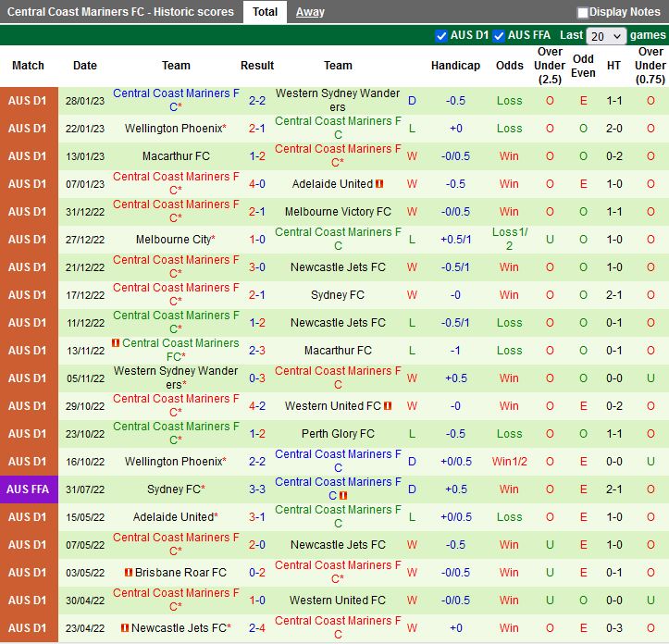
Task: Click the Date column header
Action: [85, 66]
